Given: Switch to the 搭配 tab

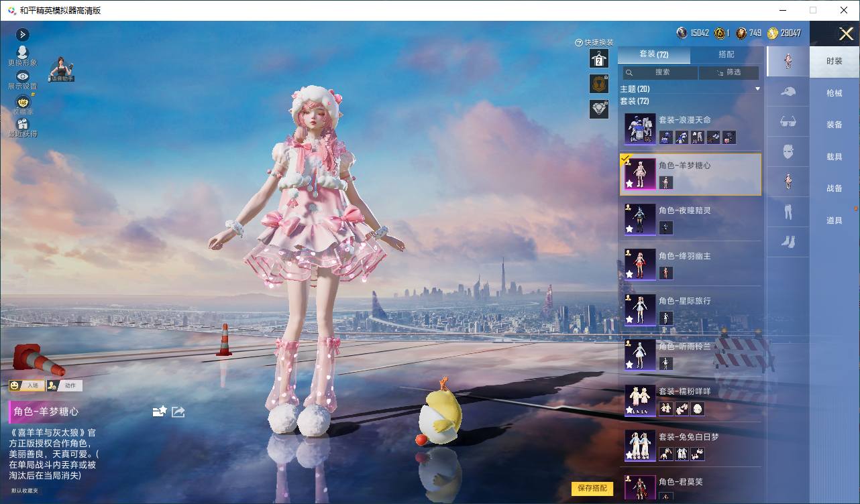Looking at the screenshot, I should (727, 54).
